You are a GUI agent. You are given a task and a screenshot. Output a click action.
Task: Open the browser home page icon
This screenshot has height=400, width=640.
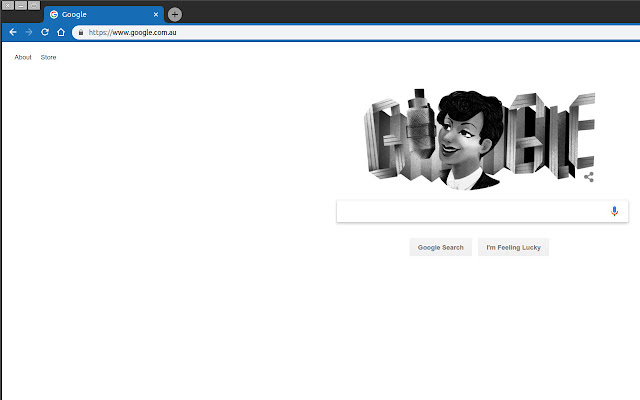[61, 32]
